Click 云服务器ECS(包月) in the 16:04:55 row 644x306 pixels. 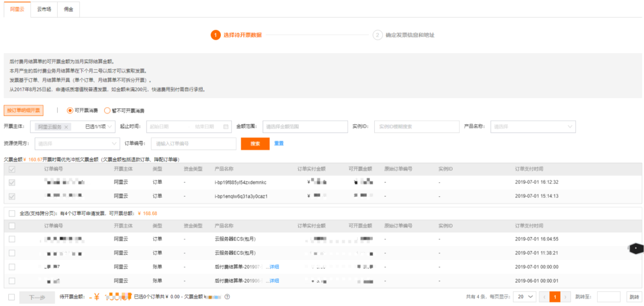point(235,239)
